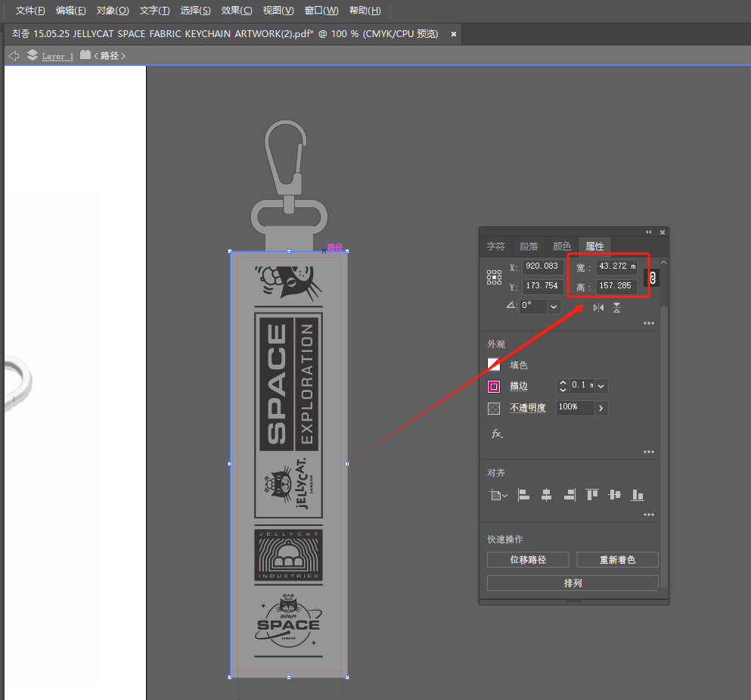Click the fill (填色) color swatch
The image size is (751, 700).
[494, 365]
